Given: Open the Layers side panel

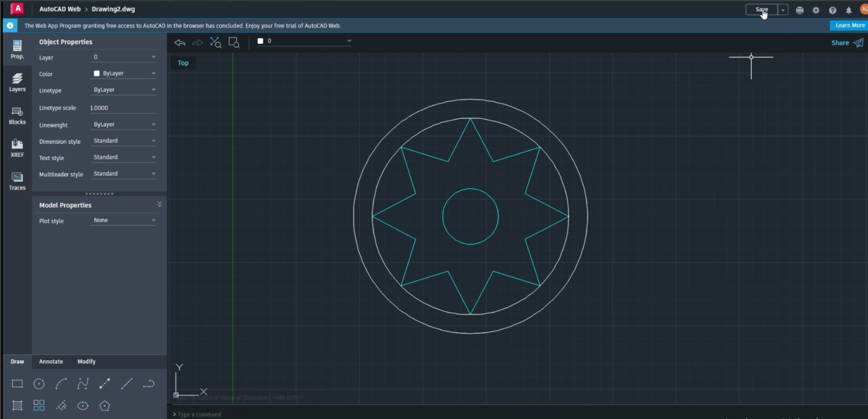Looking at the screenshot, I should tap(17, 82).
